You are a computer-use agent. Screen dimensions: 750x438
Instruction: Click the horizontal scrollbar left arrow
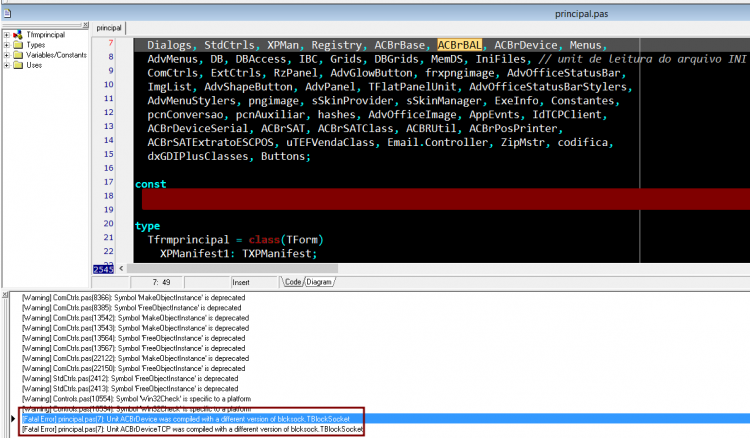(x=121, y=268)
